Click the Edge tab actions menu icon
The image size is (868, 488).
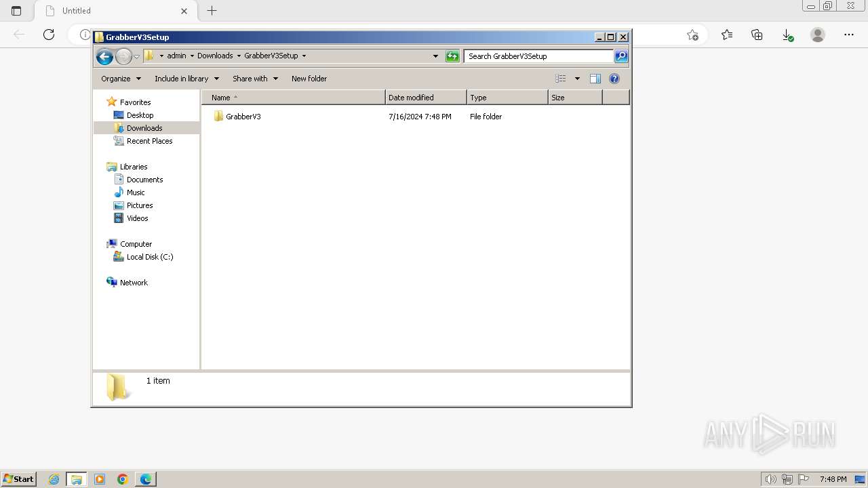16,11
